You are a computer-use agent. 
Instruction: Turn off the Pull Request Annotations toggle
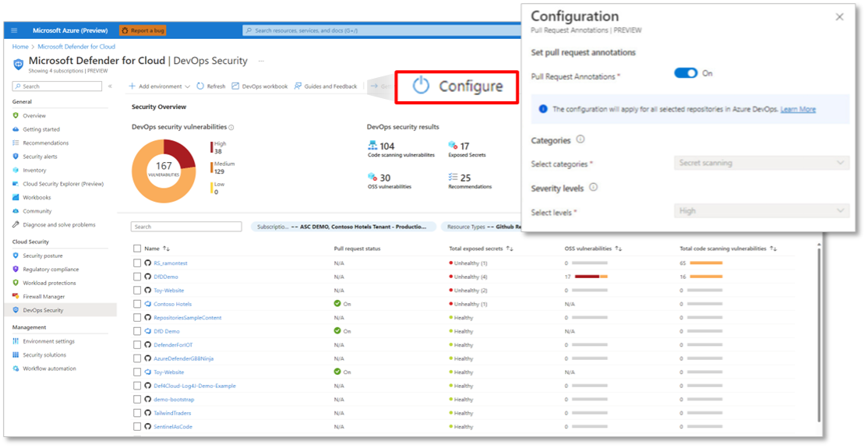(686, 73)
